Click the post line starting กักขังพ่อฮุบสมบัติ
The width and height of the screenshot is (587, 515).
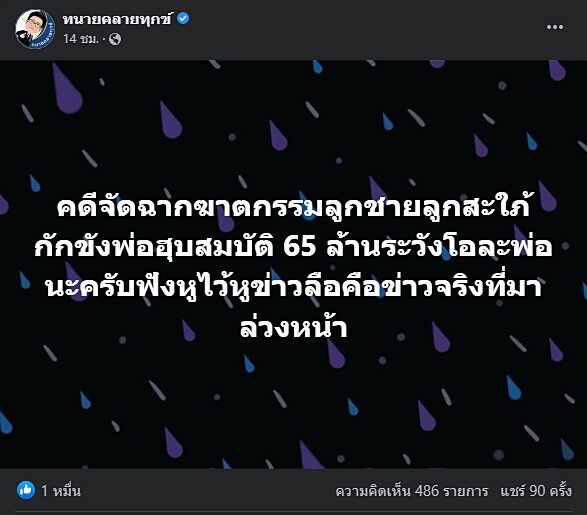pos(294,246)
